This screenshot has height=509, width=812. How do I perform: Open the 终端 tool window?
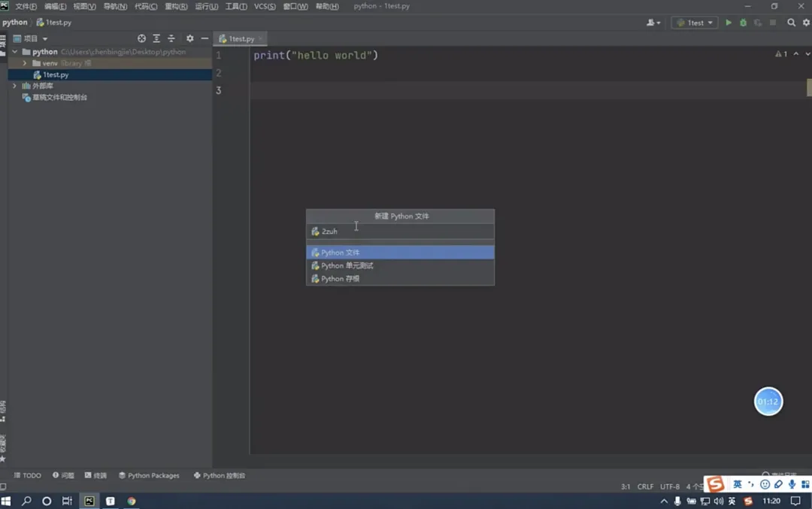[x=95, y=475]
